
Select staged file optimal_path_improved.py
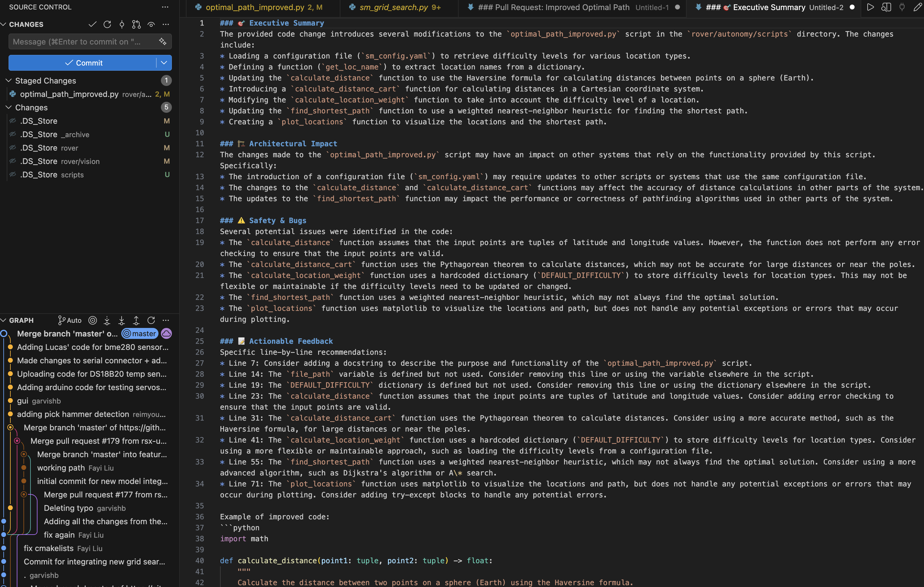[69, 94]
